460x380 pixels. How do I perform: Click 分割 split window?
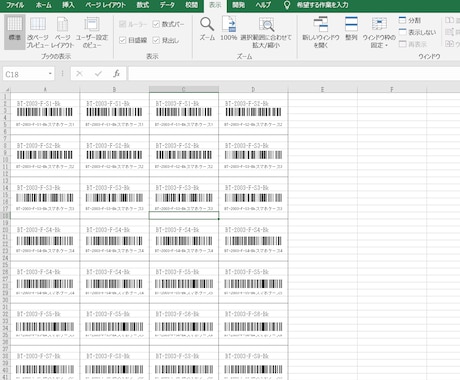[x=410, y=20]
